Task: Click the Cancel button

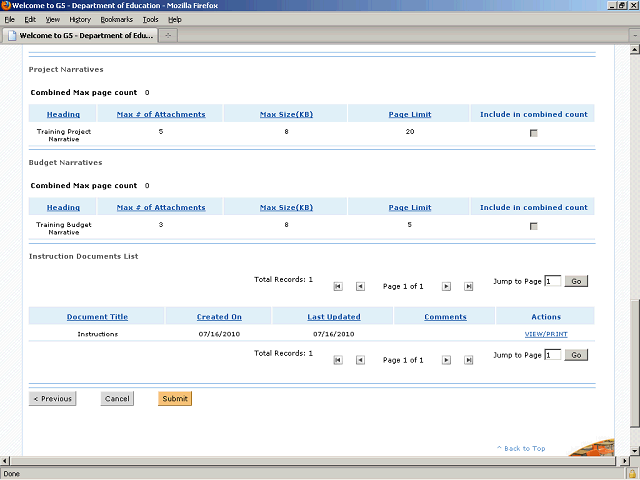Action: tap(117, 398)
